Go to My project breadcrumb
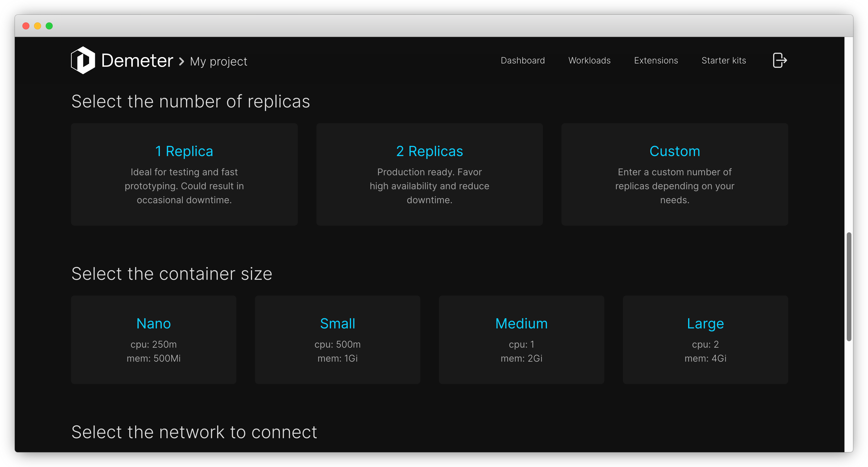 point(218,62)
